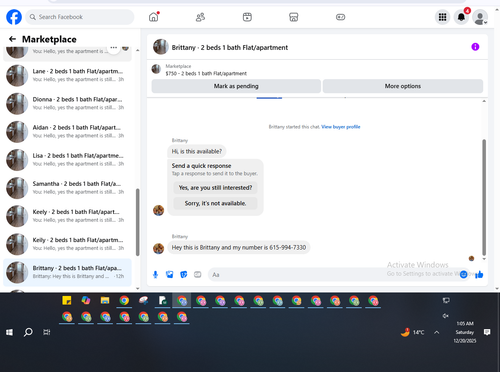Send quick reply 'Yes, are you still interested?'

click(215, 188)
